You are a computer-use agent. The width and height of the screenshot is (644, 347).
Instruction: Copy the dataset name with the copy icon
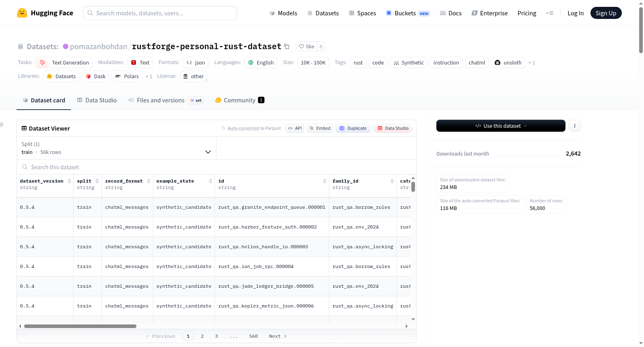(287, 46)
